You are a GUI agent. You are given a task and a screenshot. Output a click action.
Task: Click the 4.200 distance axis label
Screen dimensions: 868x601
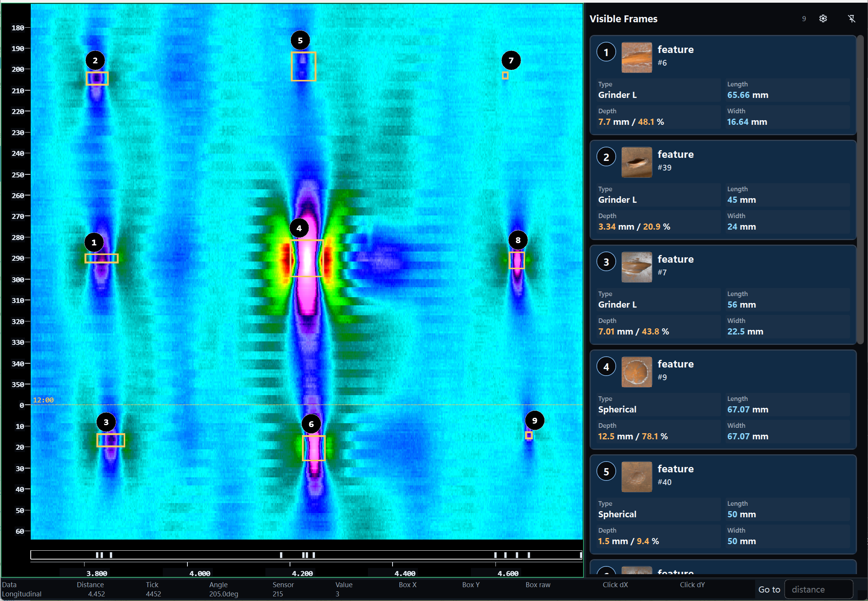click(x=302, y=573)
